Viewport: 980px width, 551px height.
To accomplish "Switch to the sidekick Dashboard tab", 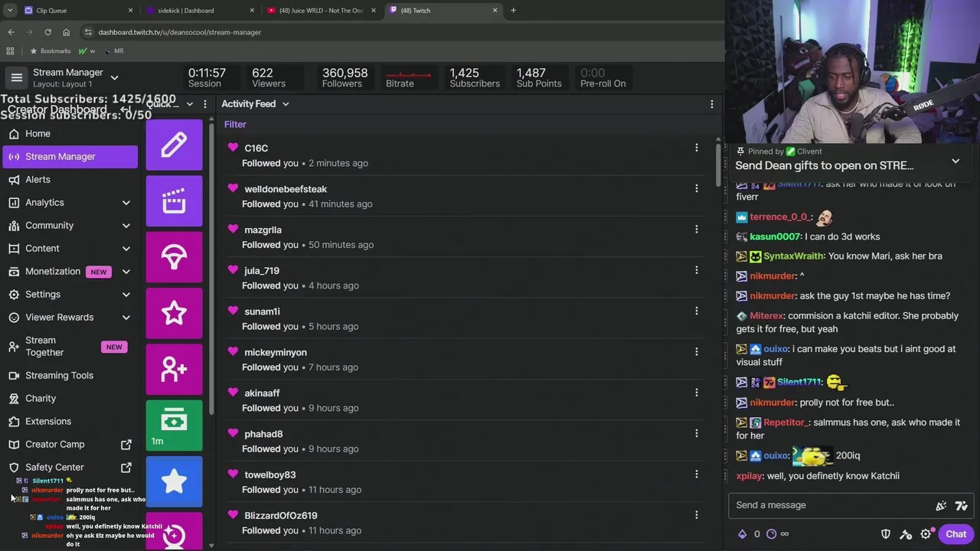I will coord(199,10).
